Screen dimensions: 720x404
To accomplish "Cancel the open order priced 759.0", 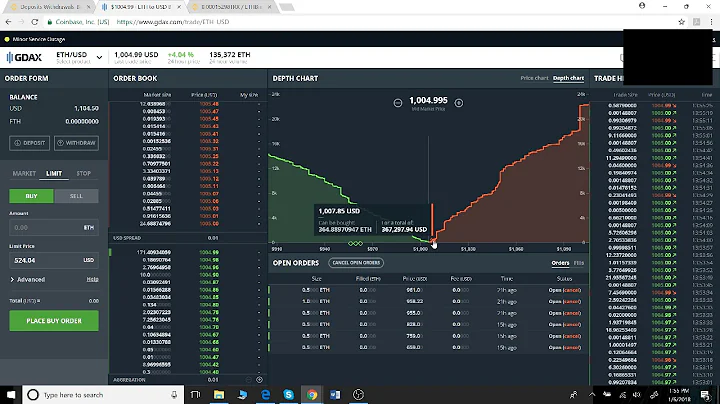I will tap(572, 336).
